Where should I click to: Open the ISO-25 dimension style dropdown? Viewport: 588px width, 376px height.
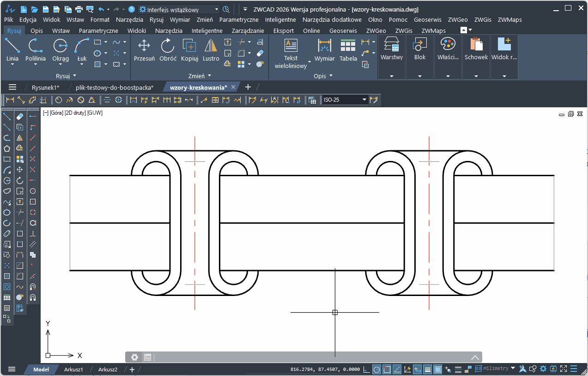coord(364,100)
